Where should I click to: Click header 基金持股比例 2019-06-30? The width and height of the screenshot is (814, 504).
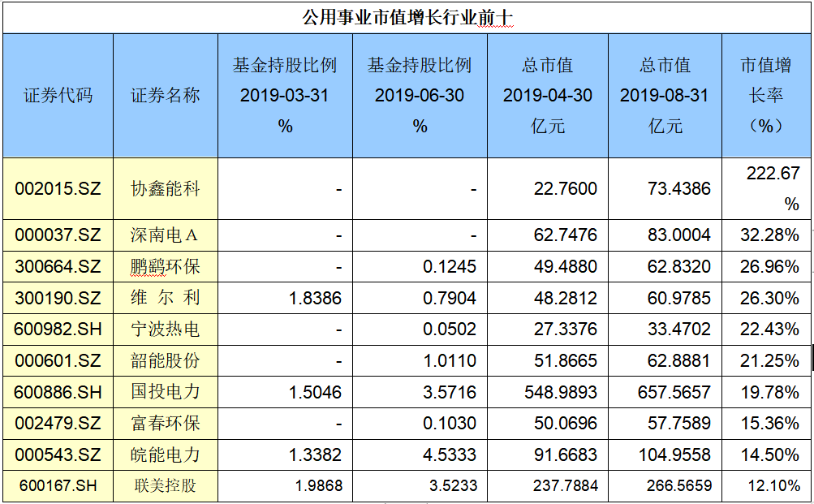(x=420, y=96)
